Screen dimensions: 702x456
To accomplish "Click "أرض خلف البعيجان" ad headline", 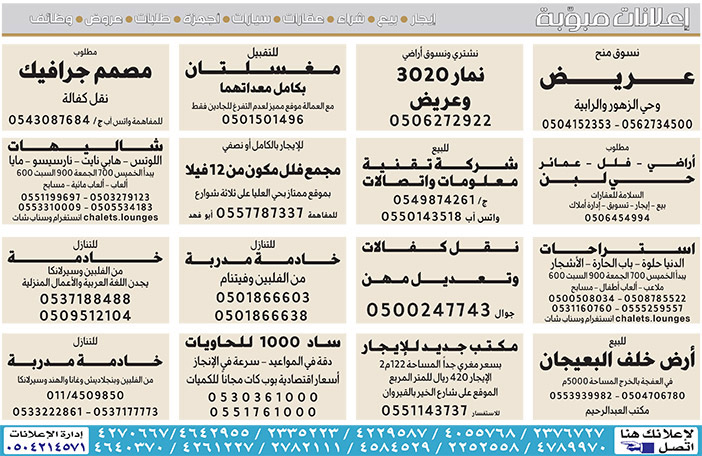I will coord(617,361).
